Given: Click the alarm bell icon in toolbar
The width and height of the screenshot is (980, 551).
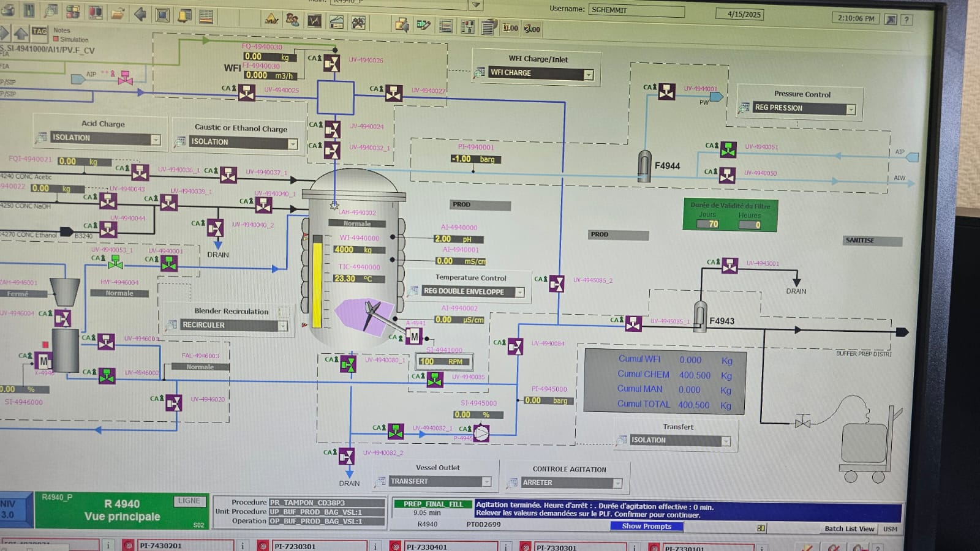Looking at the screenshot, I should pyautogui.click(x=184, y=15).
